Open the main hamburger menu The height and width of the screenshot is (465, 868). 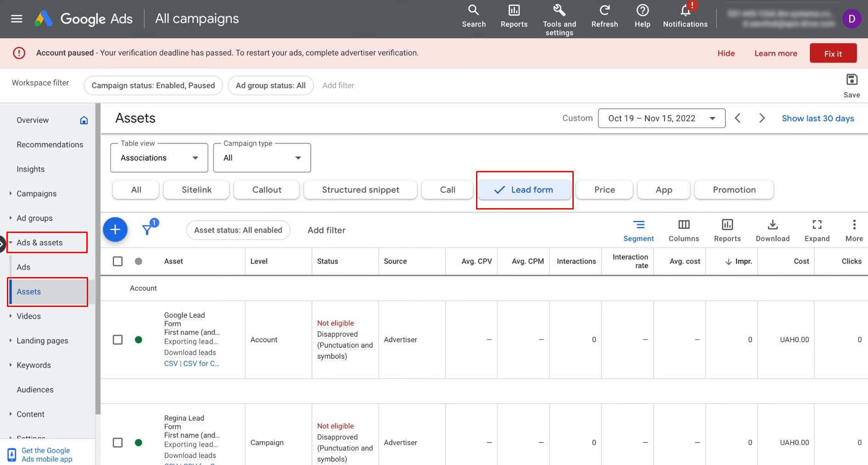pyautogui.click(x=17, y=19)
